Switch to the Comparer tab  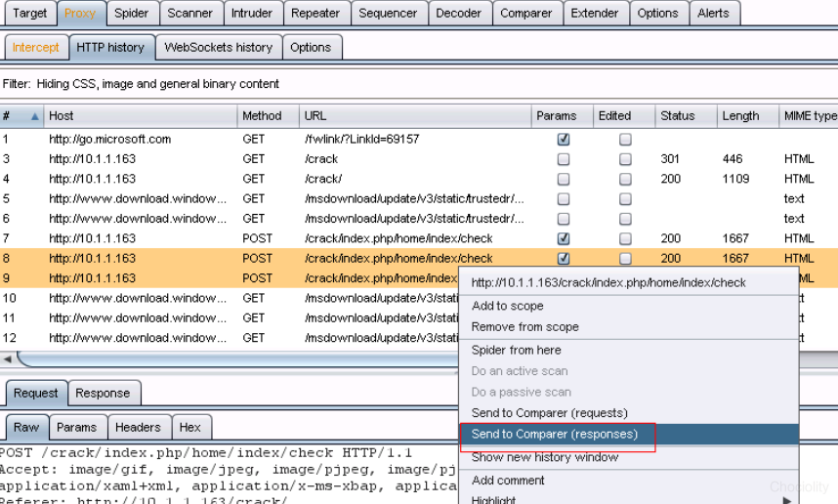click(x=525, y=13)
